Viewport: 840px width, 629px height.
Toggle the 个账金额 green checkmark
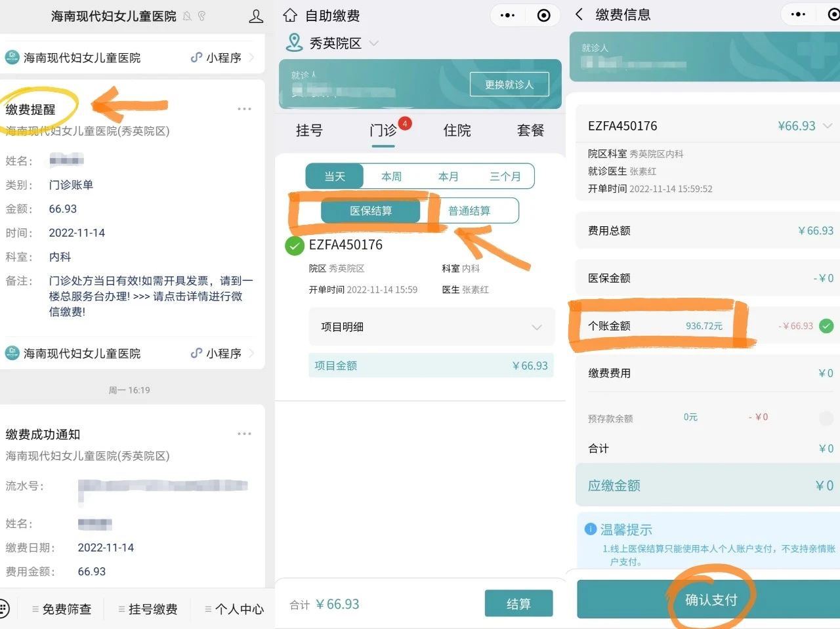pyautogui.click(x=826, y=325)
